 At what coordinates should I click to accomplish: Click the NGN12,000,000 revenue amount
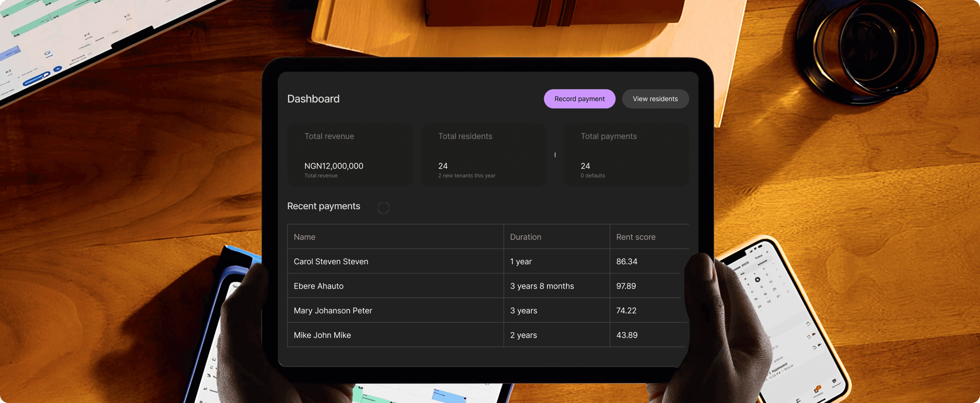click(333, 166)
